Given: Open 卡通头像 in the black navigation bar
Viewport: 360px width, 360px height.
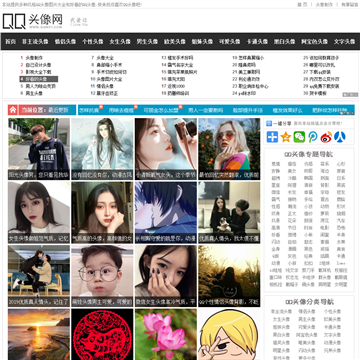Looking at the screenshot, I should [x=257, y=42].
